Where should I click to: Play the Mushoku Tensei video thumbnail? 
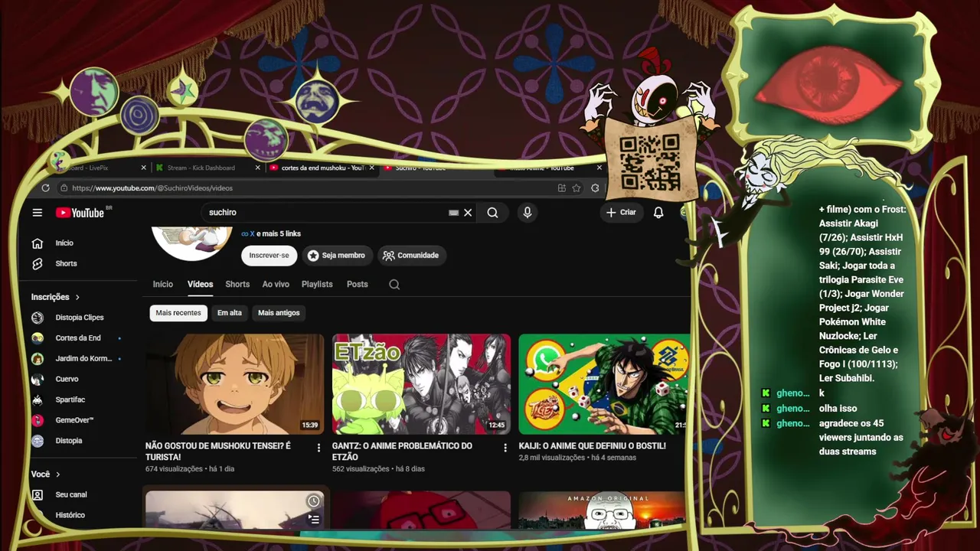click(x=235, y=384)
